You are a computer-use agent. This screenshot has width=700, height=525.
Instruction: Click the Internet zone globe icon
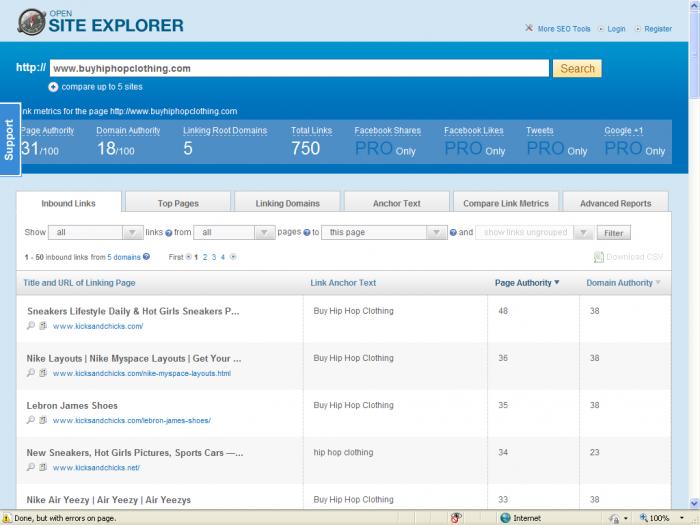[x=505, y=518]
